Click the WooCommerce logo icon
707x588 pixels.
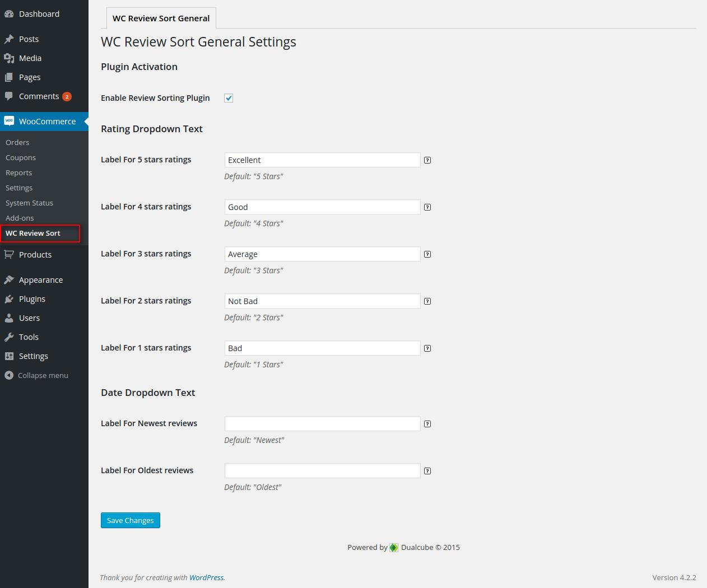pos(9,121)
